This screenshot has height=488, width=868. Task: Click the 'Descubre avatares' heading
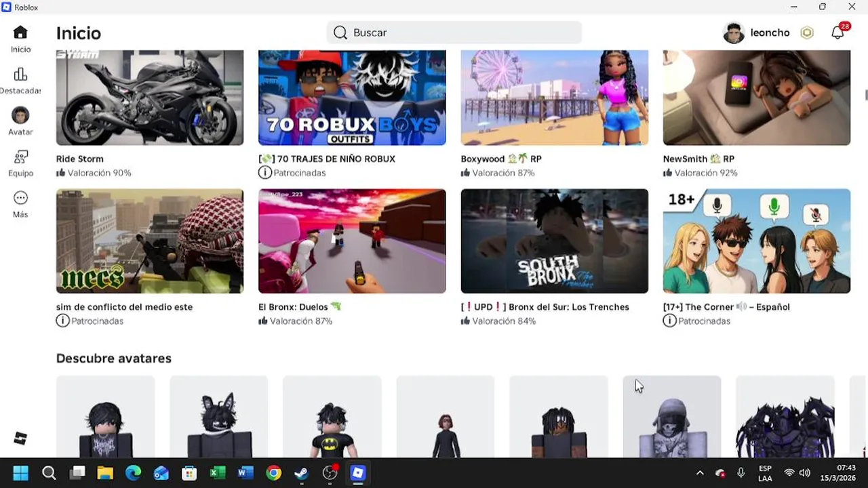114,359
